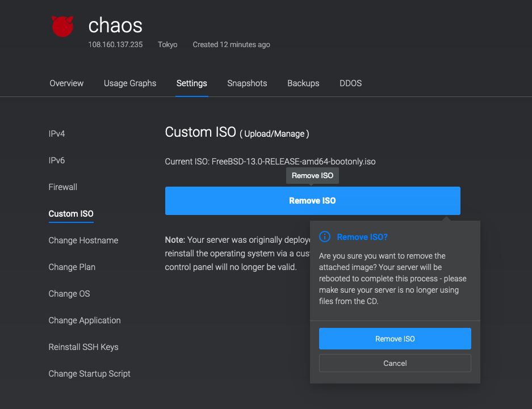The width and height of the screenshot is (532, 409).
Task: Go to the Snapshots tab
Action: click(247, 83)
